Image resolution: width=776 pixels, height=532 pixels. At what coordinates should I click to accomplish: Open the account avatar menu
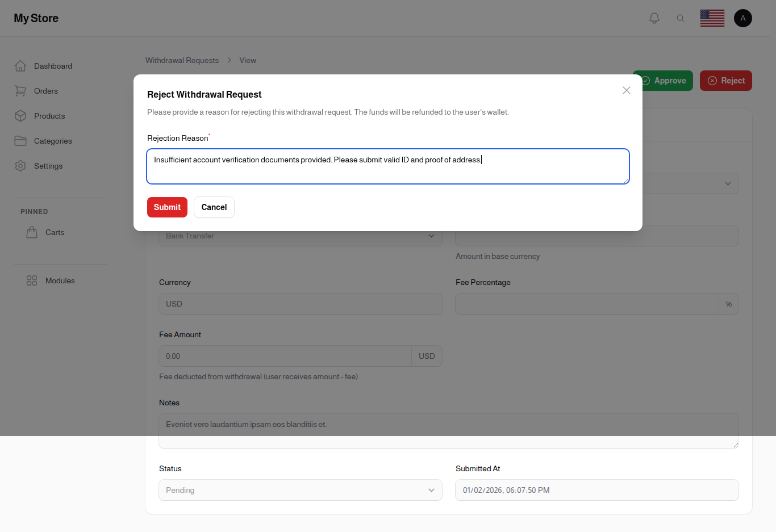click(x=743, y=18)
